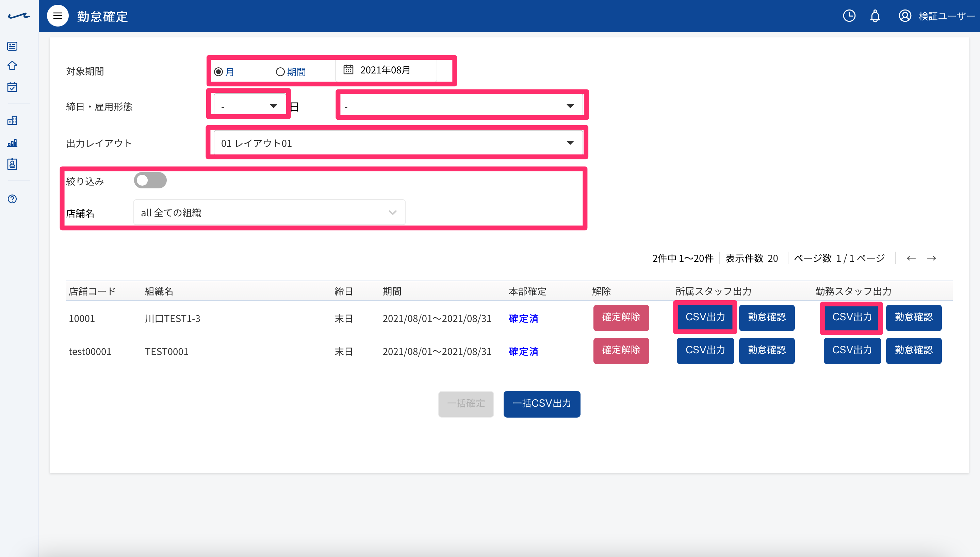The image size is (980, 557).
Task: Click 表示件数 20 display count
Action: point(752,258)
